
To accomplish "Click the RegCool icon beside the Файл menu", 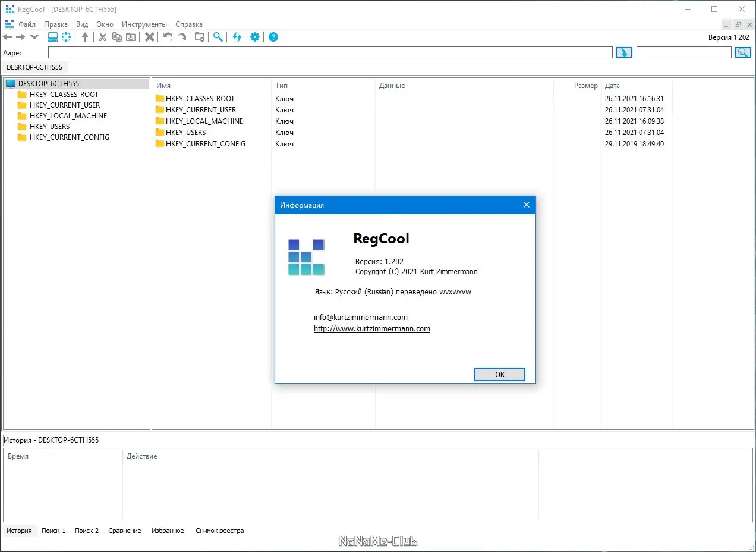I will point(10,24).
